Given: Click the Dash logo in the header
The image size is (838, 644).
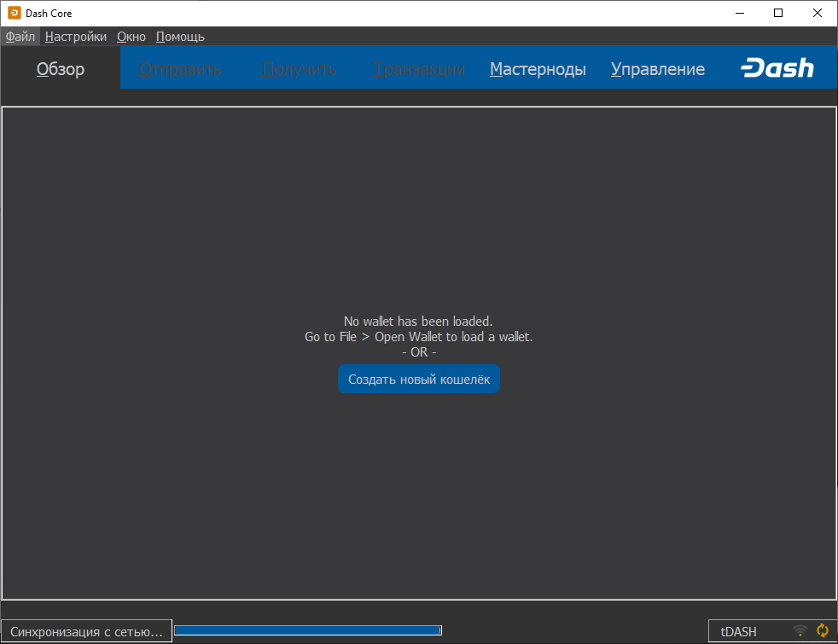Looking at the screenshot, I should (777, 68).
